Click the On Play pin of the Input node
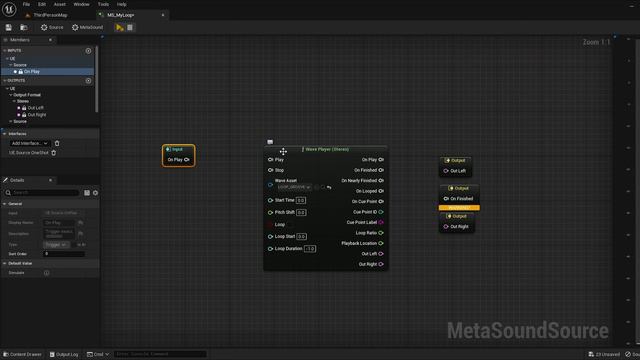The image size is (640, 360). (x=187, y=160)
